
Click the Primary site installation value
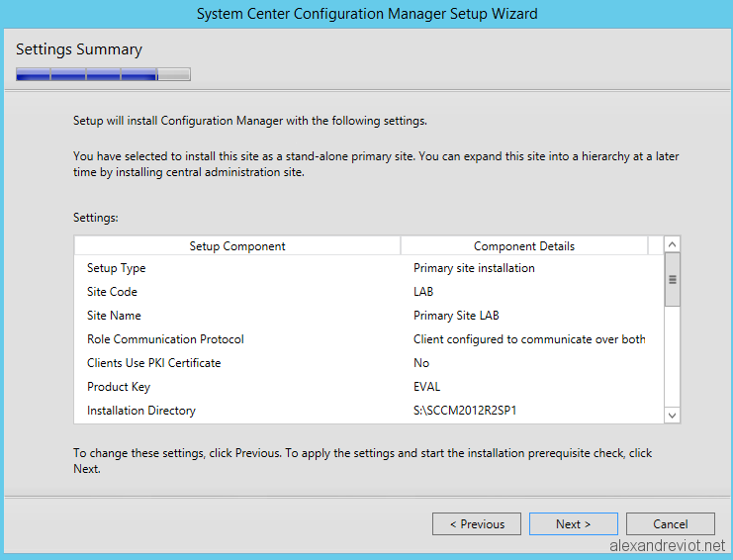(474, 268)
